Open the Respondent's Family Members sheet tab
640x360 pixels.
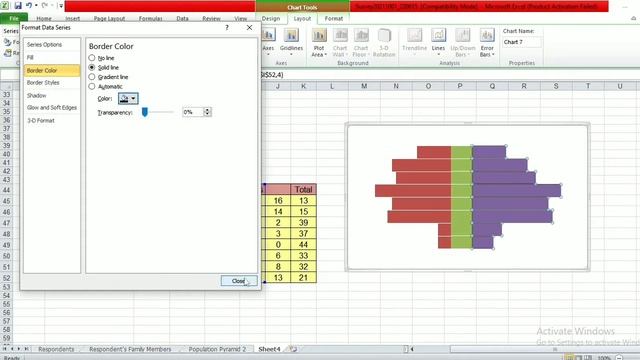pyautogui.click(x=130, y=349)
